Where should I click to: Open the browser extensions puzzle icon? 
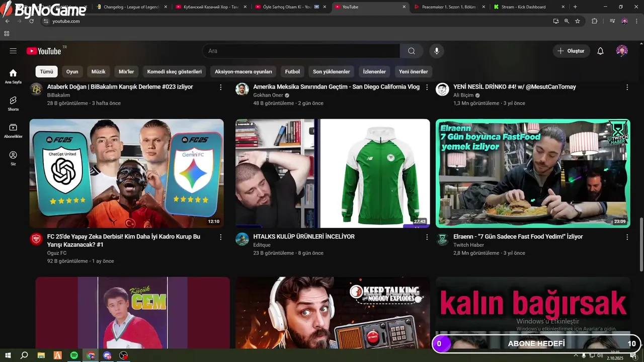(x=594, y=21)
